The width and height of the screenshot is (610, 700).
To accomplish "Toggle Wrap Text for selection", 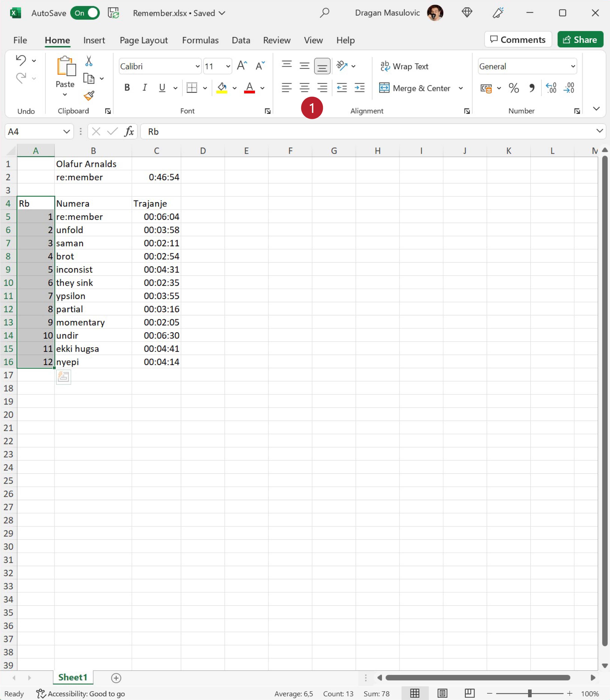I will coord(404,66).
